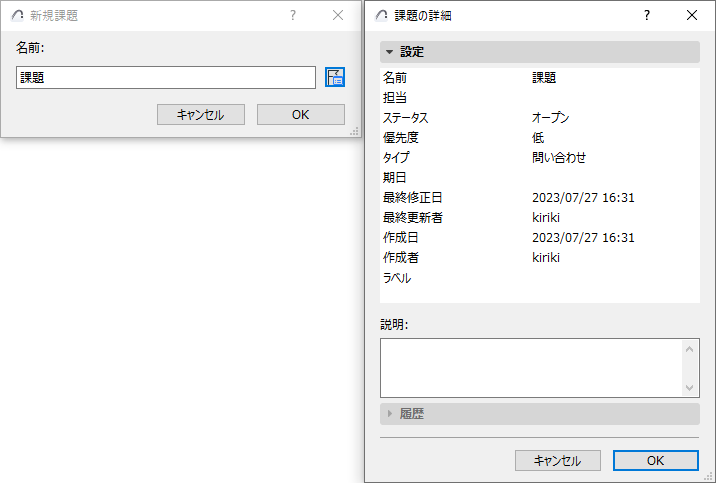Close the 課題の詳細 dialog
The width and height of the screenshot is (716, 483).
pyautogui.click(x=692, y=16)
